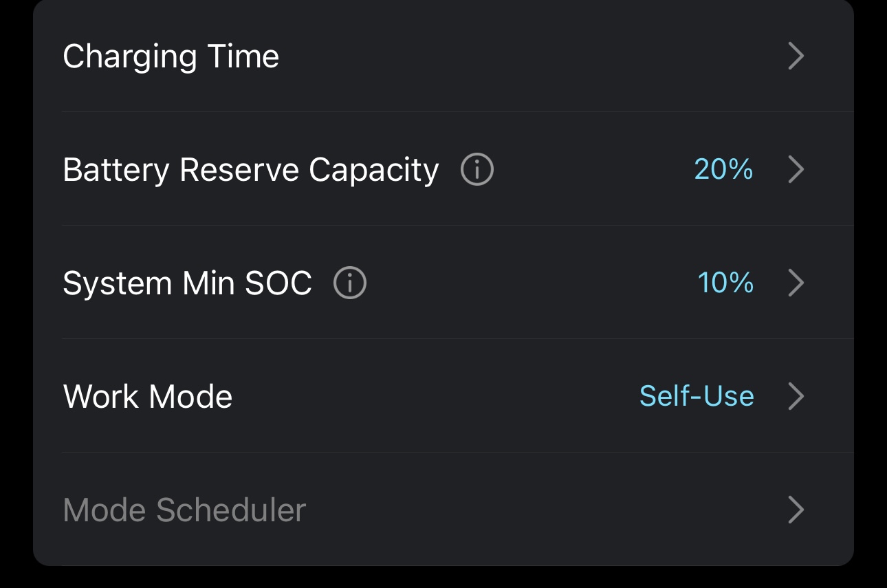Show info for System Min SOC
Image resolution: width=887 pixels, height=588 pixels.
350,283
